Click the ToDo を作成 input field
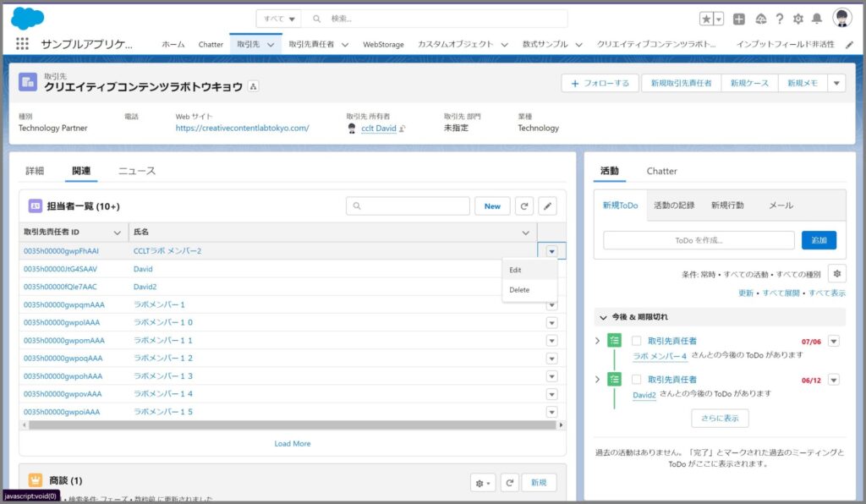Image resolution: width=866 pixels, height=504 pixels. click(699, 240)
